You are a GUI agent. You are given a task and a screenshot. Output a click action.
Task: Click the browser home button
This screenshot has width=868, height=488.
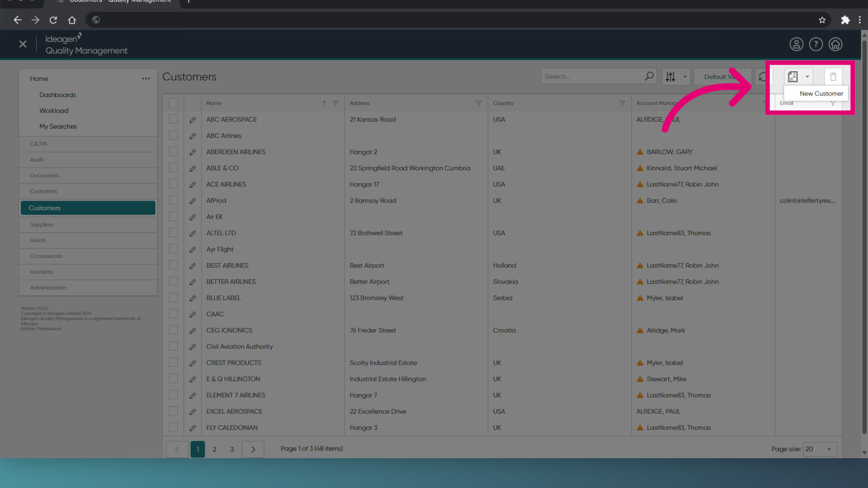coord(72,20)
